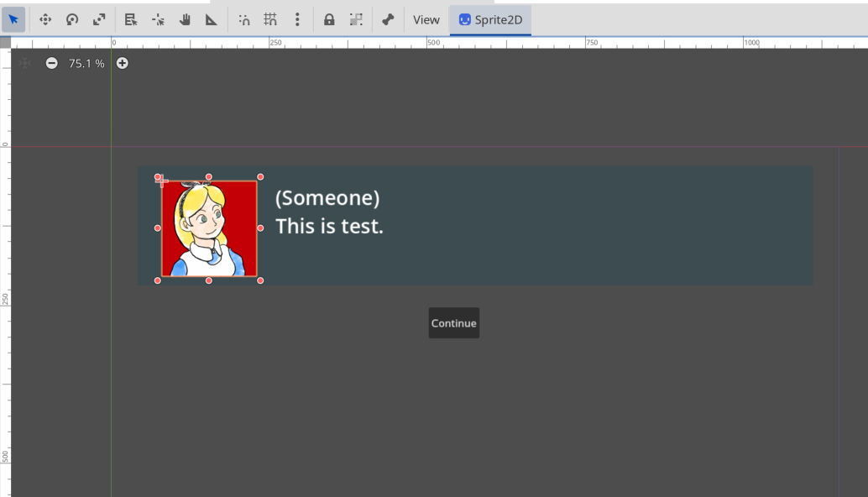
Task: Open the list selectable items tool
Action: click(131, 20)
